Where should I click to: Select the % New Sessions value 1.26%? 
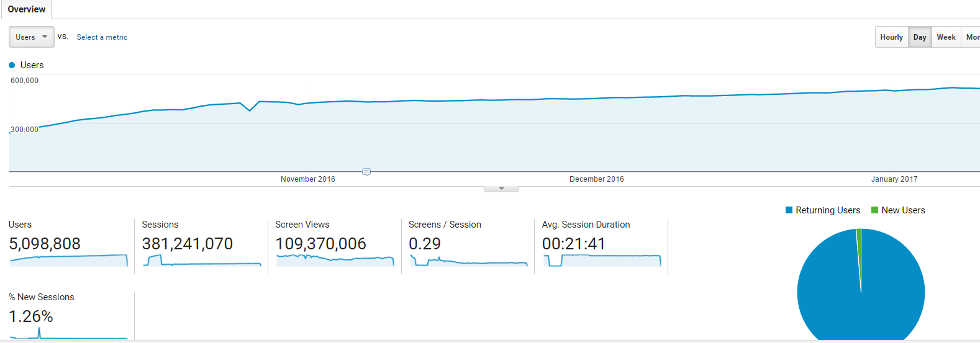[31, 316]
